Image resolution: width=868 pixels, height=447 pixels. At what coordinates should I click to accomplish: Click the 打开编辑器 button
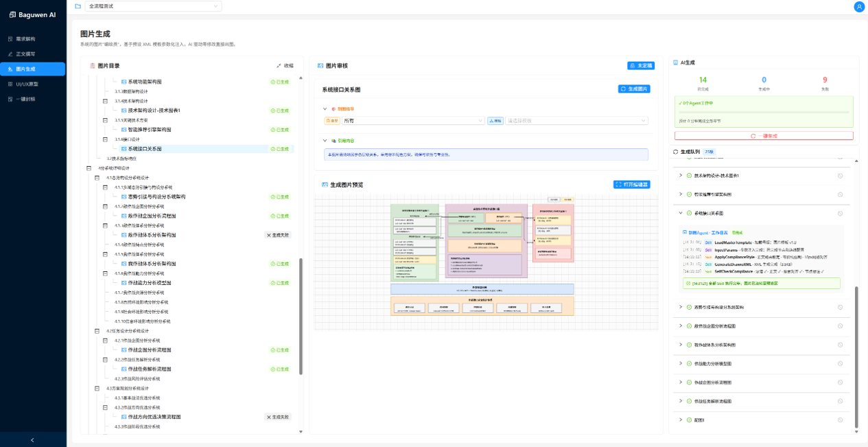(632, 185)
